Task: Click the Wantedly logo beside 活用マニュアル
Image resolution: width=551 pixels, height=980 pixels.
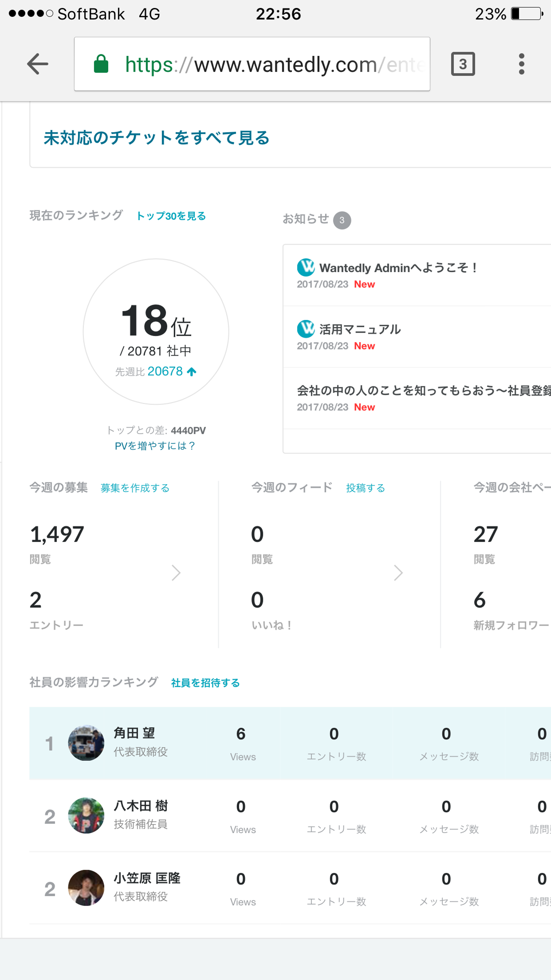Action: (x=306, y=329)
